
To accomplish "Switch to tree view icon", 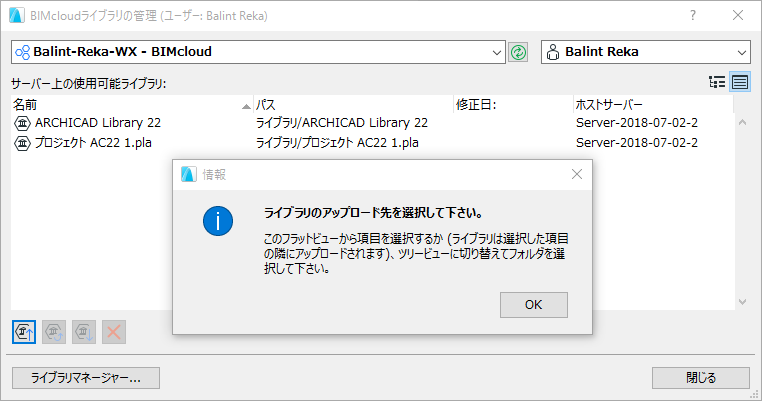I will coord(717,82).
